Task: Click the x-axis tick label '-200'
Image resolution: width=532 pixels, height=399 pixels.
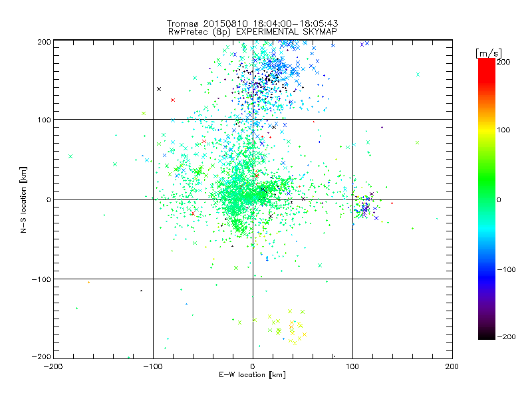Action: click(x=53, y=366)
